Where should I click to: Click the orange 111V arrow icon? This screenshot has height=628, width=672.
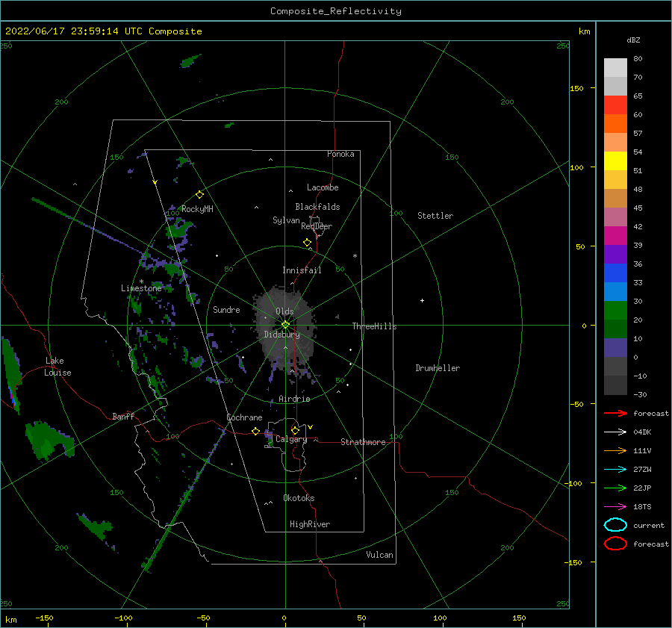click(615, 450)
